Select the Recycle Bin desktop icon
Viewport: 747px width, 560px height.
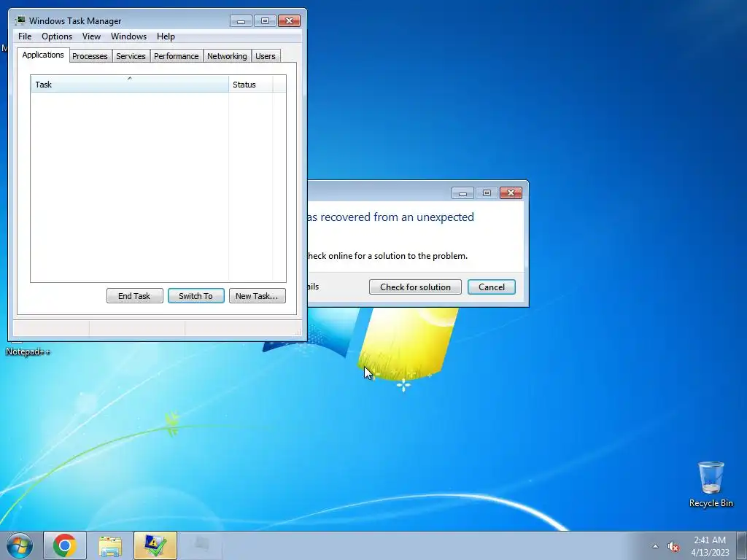[x=711, y=484]
